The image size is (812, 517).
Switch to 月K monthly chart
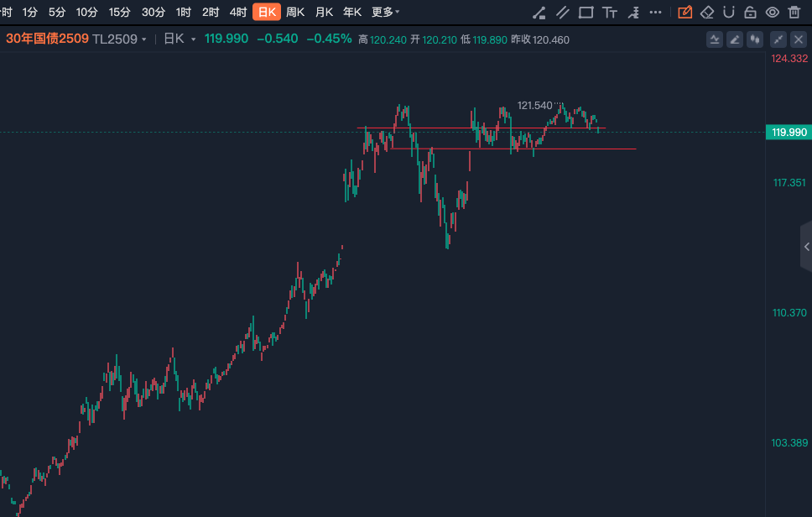tap(324, 12)
